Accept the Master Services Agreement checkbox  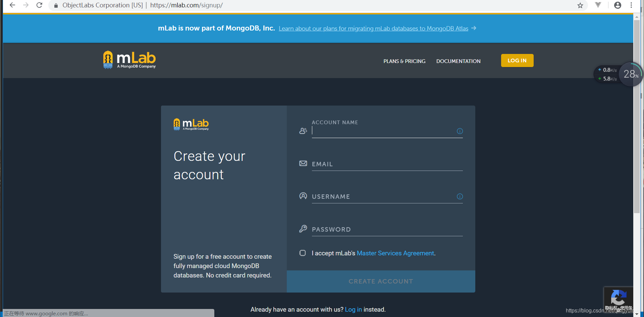click(x=303, y=253)
